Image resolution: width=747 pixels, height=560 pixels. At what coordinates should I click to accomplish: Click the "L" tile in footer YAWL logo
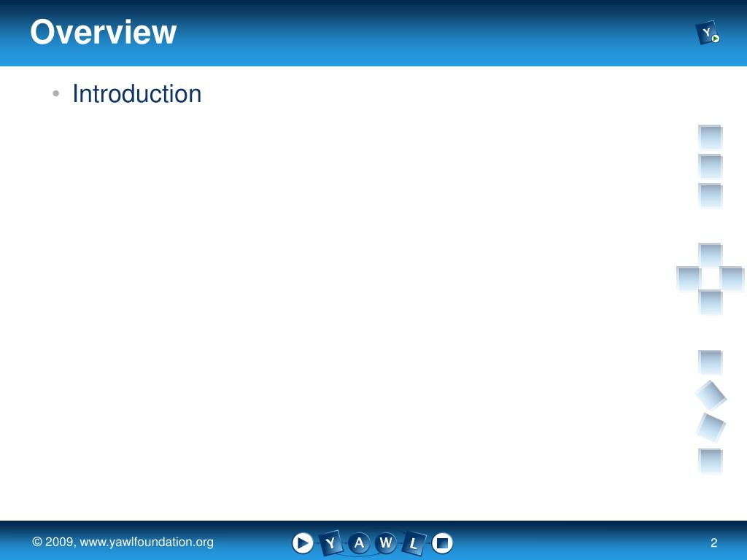[414, 543]
